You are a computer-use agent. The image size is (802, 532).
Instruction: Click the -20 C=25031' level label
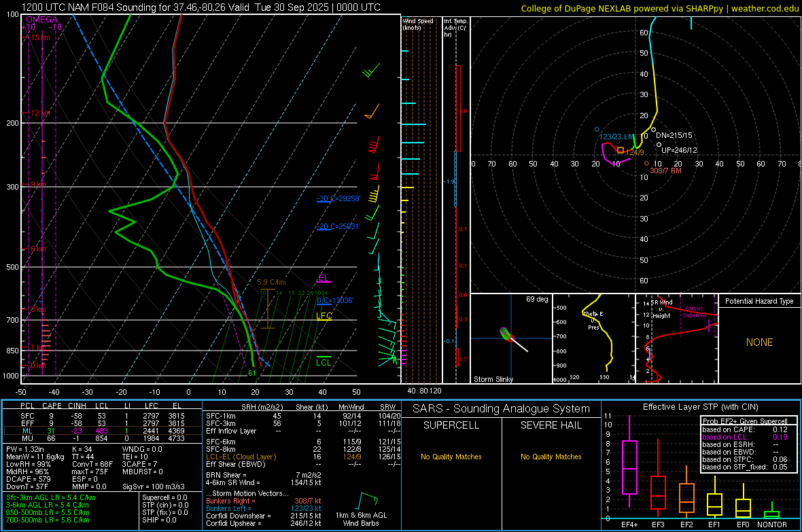(338, 226)
